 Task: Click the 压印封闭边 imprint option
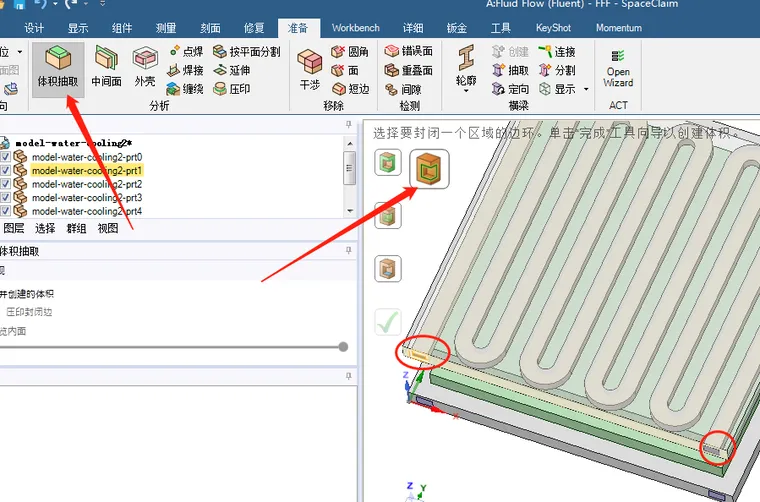click(x=29, y=312)
